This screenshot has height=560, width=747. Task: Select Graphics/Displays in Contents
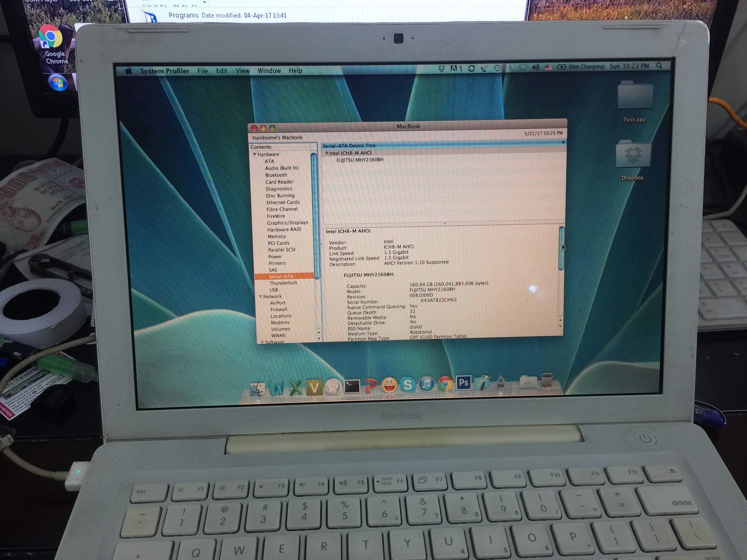(287, 223)
